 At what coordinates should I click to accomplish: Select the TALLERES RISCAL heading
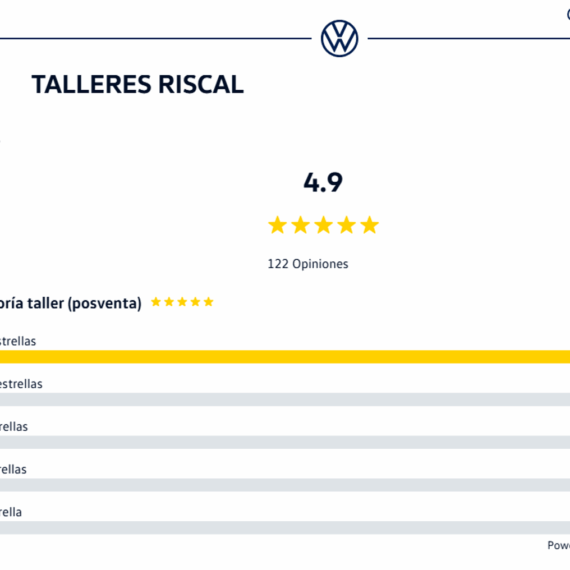[x=137, y=84]
